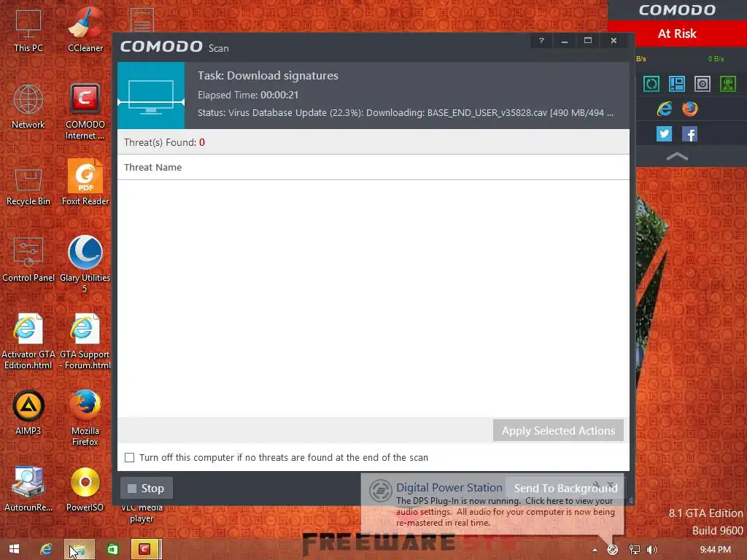Launch COMODO Internet Security desktop shortcut
The image size is (747, 560).
click(85, 112)
